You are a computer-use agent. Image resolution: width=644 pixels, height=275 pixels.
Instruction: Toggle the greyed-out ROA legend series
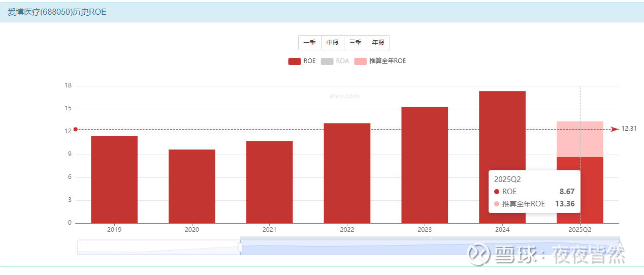tap(335, 61)
